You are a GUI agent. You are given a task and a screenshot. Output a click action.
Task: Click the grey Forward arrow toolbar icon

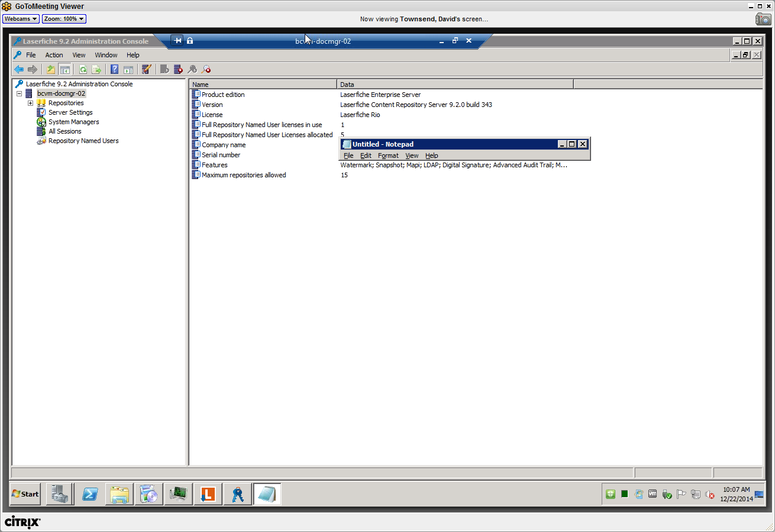tap(33, 69)
